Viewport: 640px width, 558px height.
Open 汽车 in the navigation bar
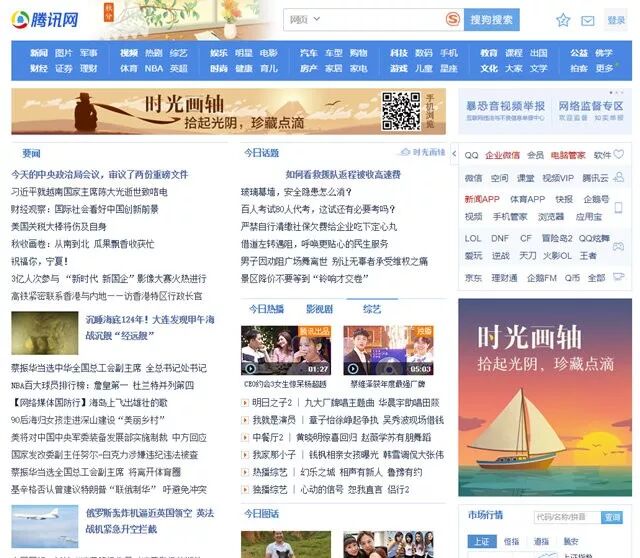309,53
